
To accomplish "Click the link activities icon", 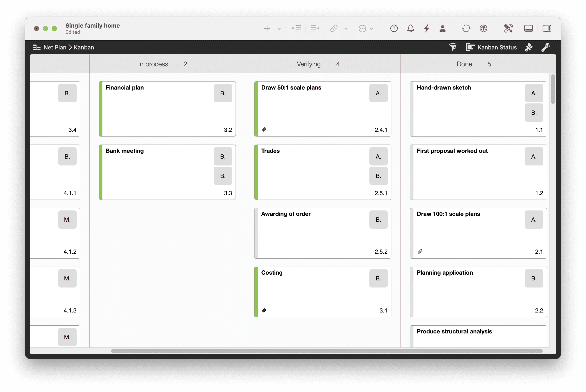I will 334,28.
